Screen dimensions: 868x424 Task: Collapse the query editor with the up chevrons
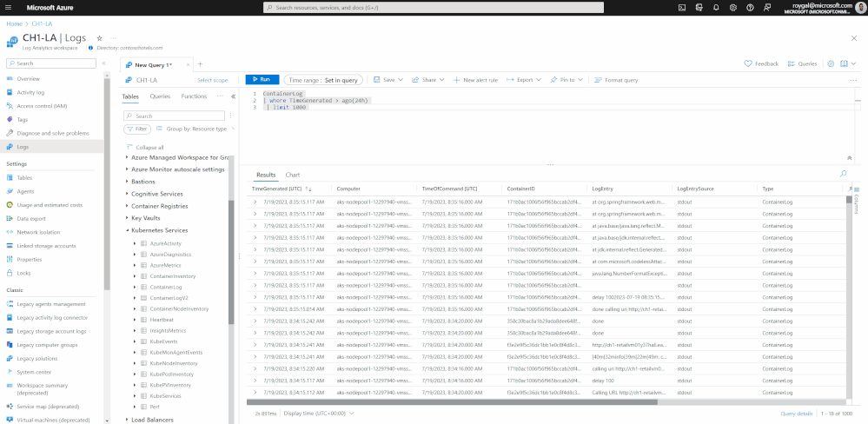coord(850,158)
